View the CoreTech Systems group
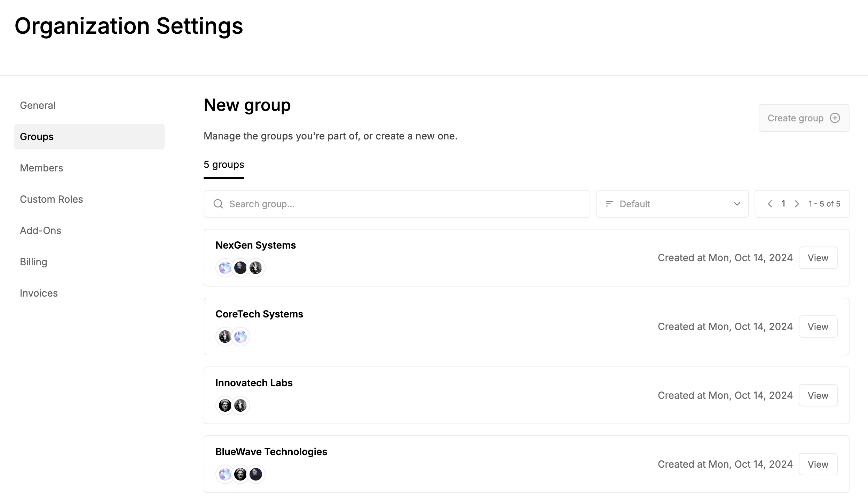 tap(818, 326)
